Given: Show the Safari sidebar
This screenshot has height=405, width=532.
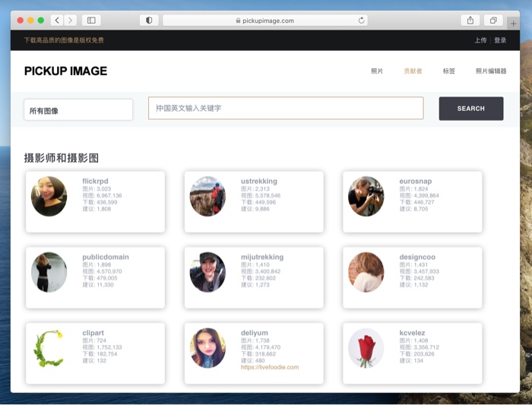Looking at the screenshot, I should pyautogui.click(x=91, y=21).
